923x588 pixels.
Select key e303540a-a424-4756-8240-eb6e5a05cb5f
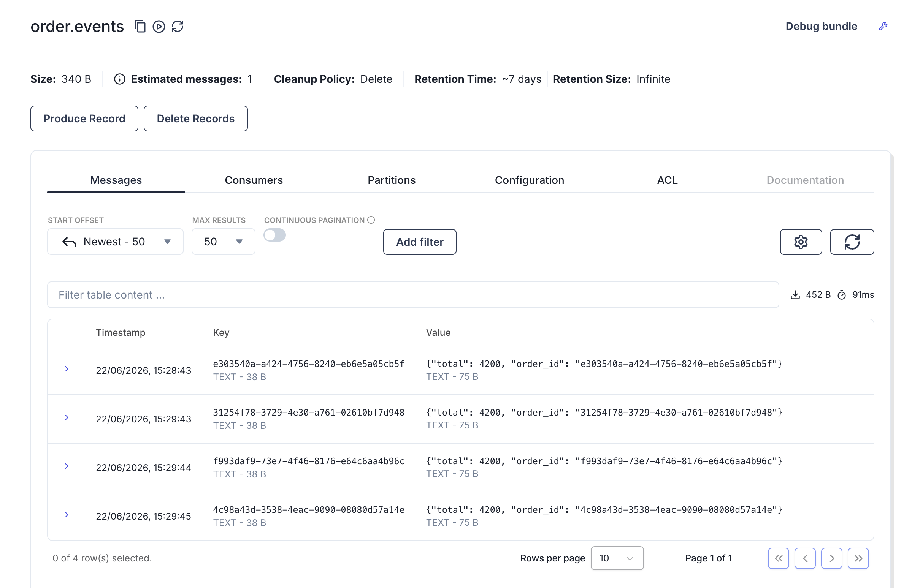(309, 364)
